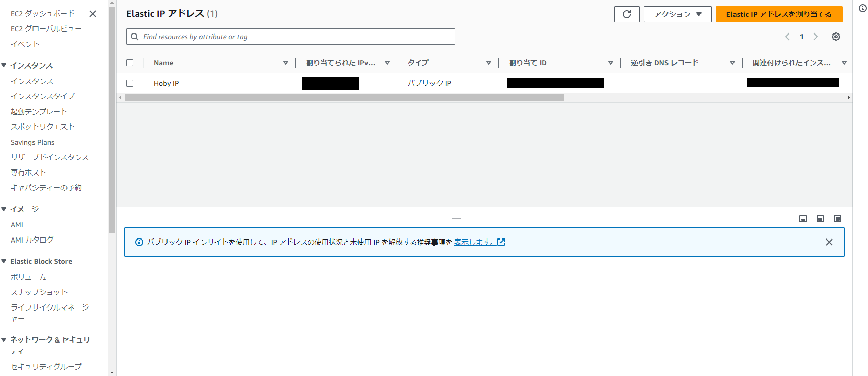Sort by タイプ column arrow
868x376 pixels.
click(489, 63)
